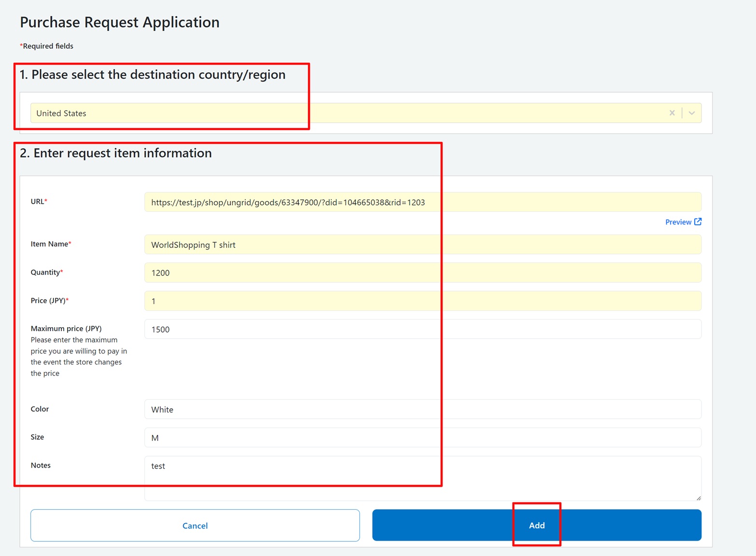The image size is (756, 556).
Task: Clear the selected United States country
Action: pyautogui.click(x=672, y=113)
